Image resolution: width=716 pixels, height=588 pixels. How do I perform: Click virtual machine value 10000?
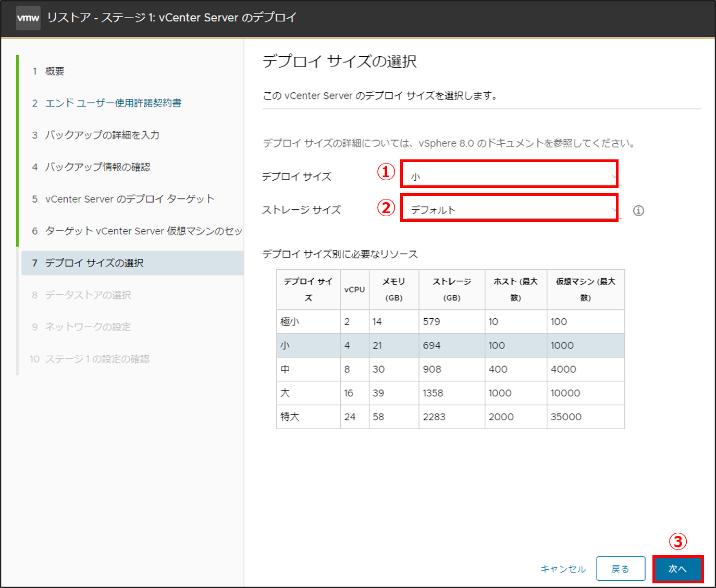click(x=565, y=393)
